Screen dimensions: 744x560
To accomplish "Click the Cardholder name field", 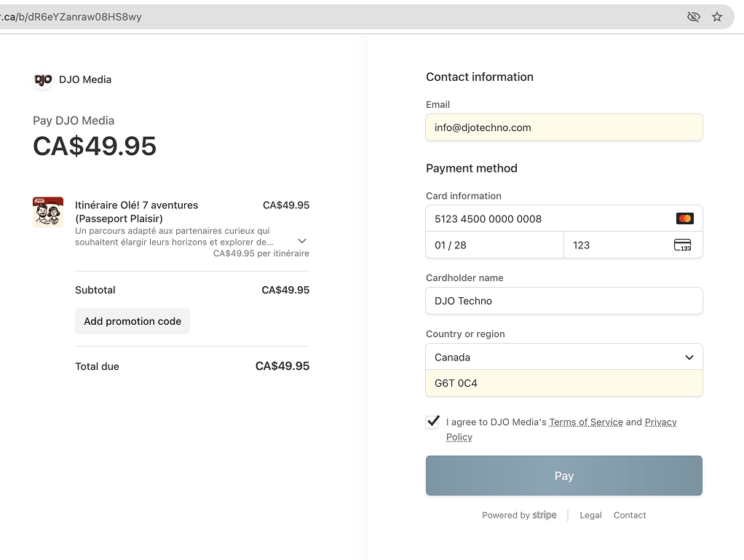I will pos(564,301).
